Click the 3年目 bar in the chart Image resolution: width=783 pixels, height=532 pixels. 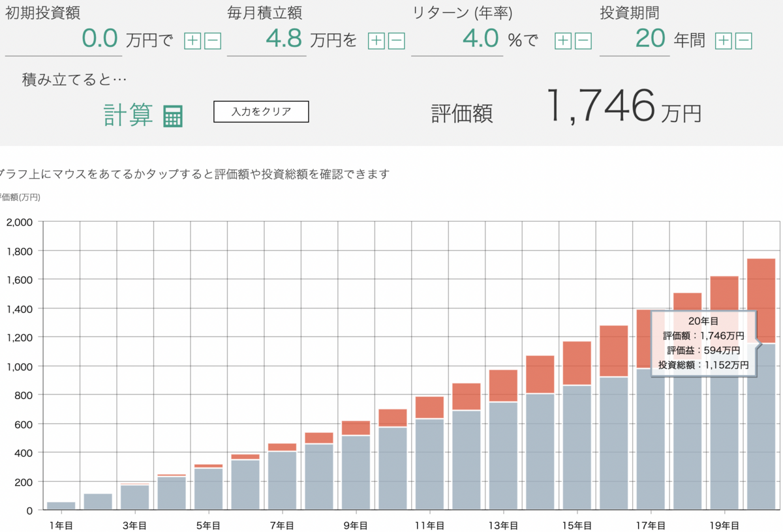(135, 497)
